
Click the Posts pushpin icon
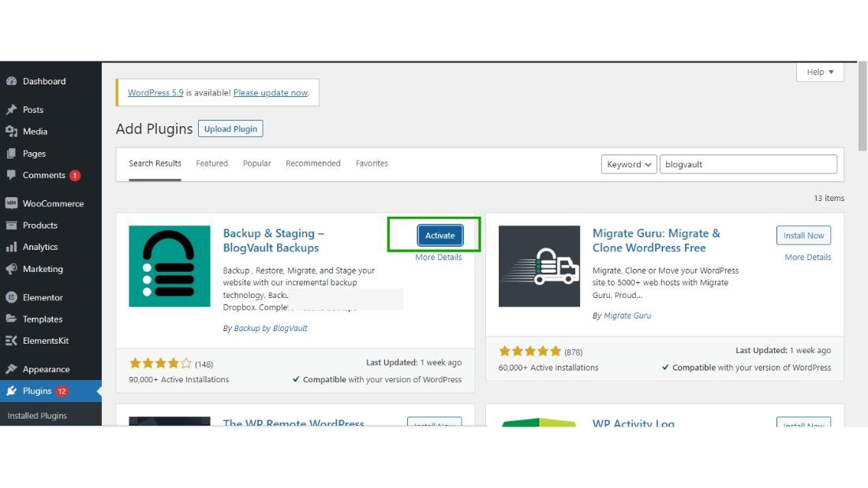point(11,110)
